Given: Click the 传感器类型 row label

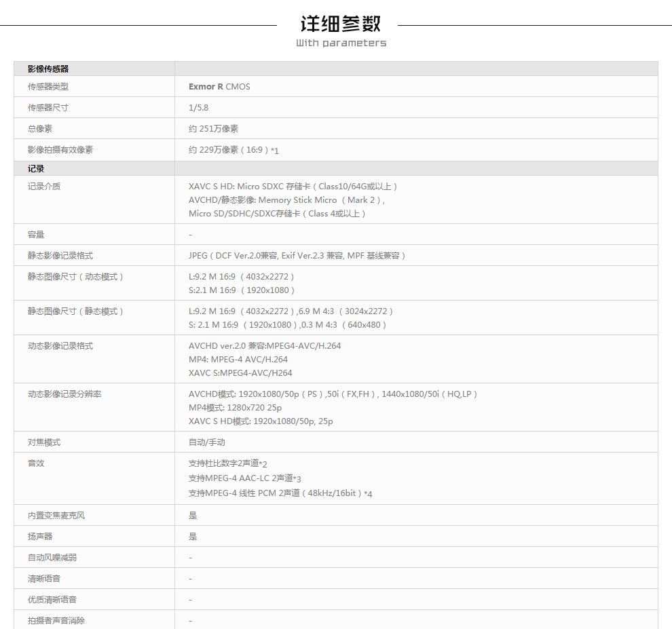Looking at the screenshot, I should (48, 86).
